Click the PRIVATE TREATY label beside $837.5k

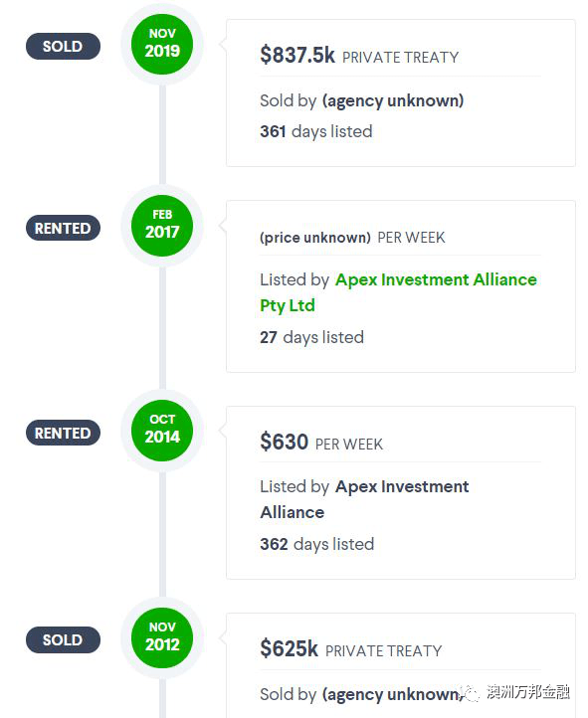[400, 58]
